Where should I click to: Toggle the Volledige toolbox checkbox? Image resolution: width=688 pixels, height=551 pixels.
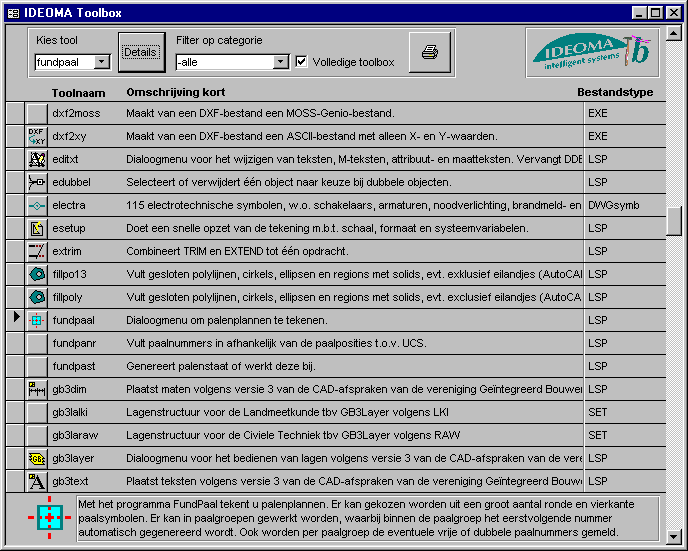301,61
